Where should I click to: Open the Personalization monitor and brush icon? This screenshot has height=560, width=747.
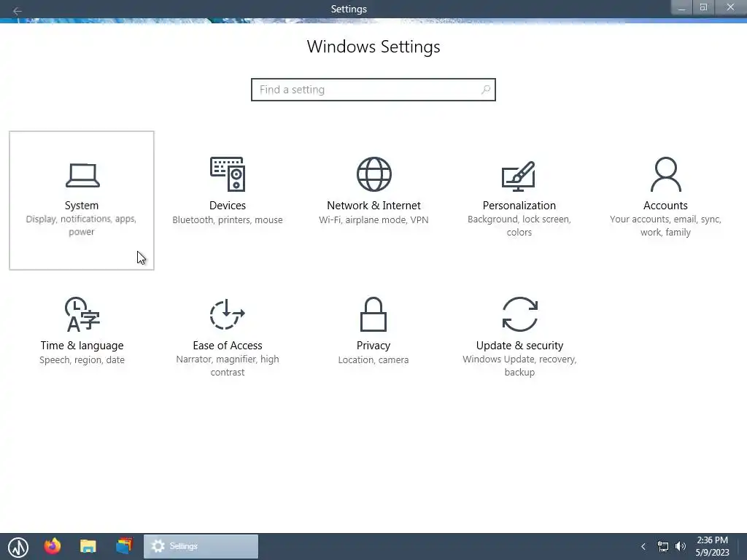519,176
